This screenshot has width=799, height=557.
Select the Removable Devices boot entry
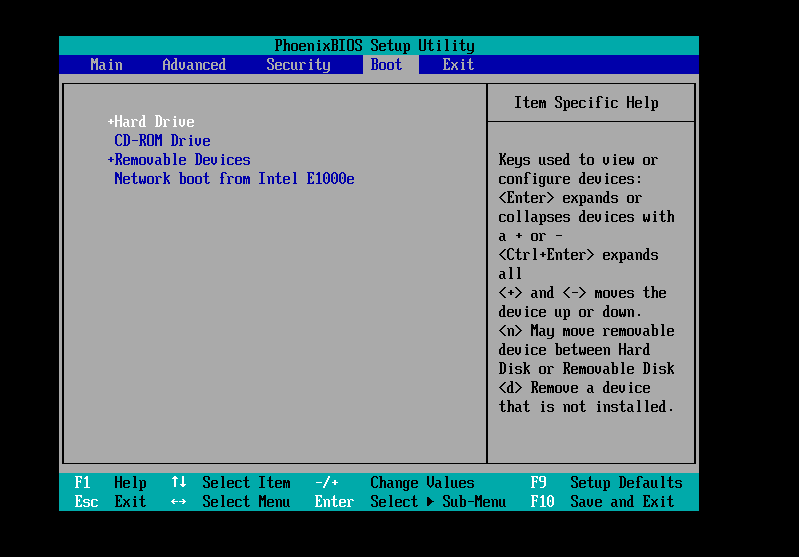click(x=182, y=160)
